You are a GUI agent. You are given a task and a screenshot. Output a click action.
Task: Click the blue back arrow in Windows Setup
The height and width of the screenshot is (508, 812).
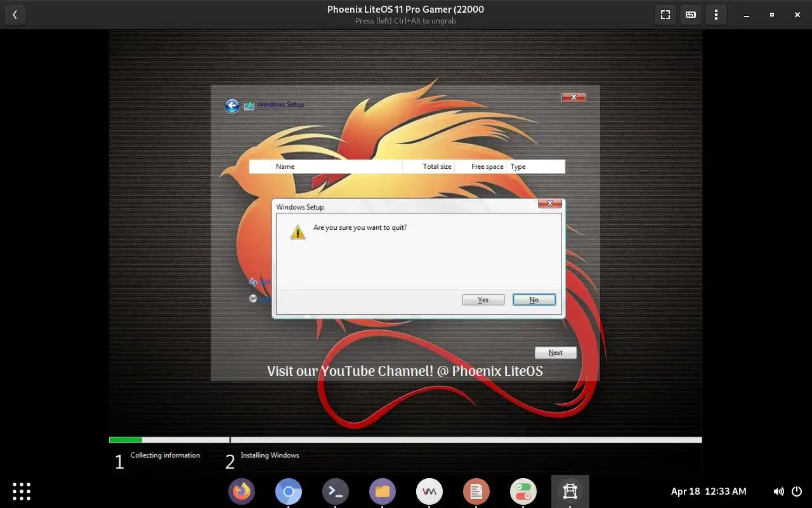tap(232, 105)
